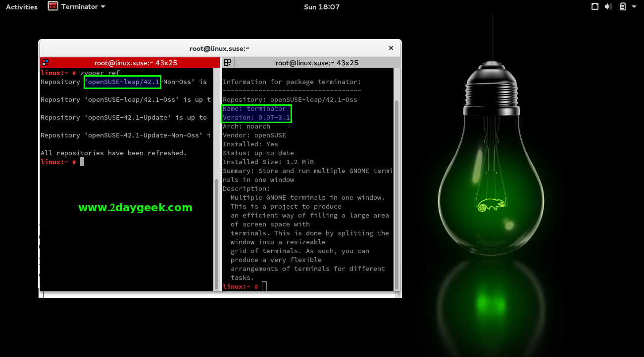Click the 'Vendor: openSUSE' line
This screenshot has width=644, height=357.
tap(254, 135)
